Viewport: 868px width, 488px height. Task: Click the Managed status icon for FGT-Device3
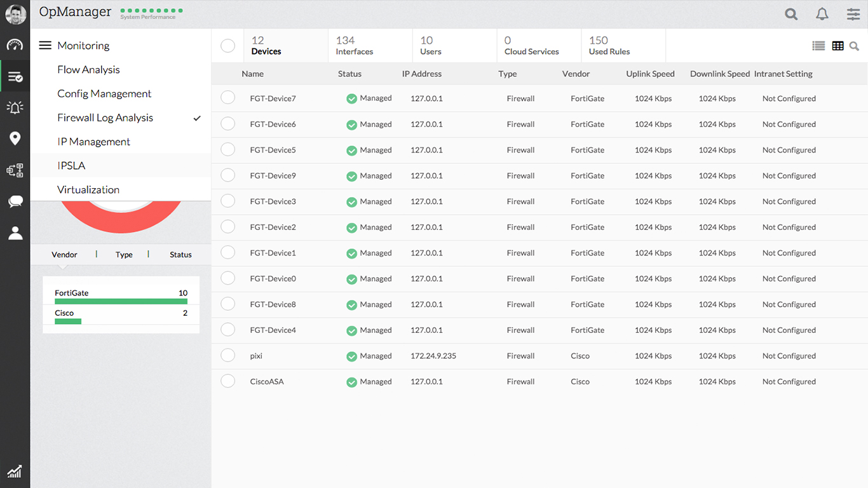point(351,202)
